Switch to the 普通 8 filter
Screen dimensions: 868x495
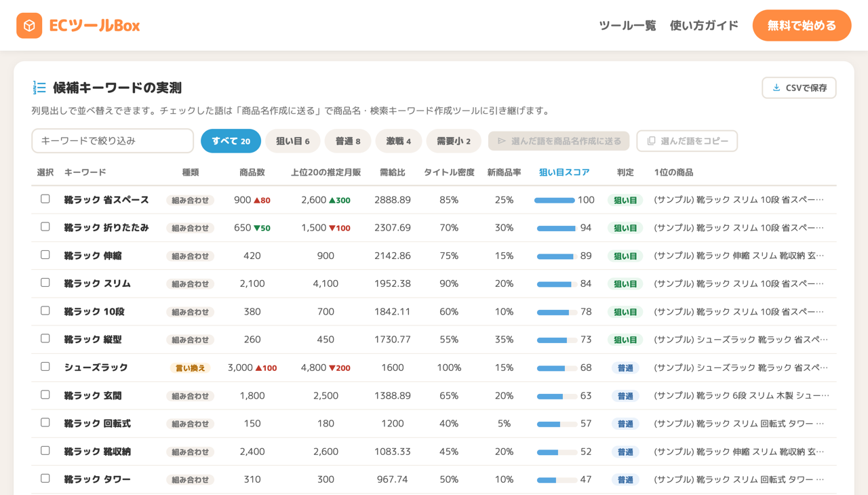[x=348, y=141]
